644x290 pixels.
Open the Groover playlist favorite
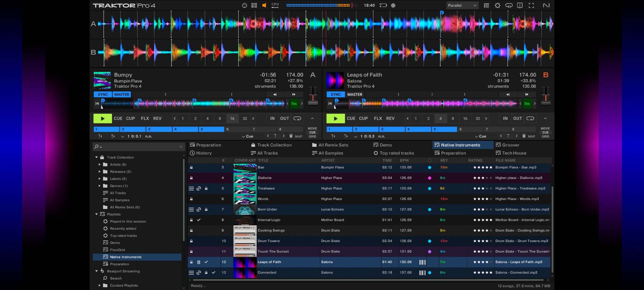[x=510, y=145]
